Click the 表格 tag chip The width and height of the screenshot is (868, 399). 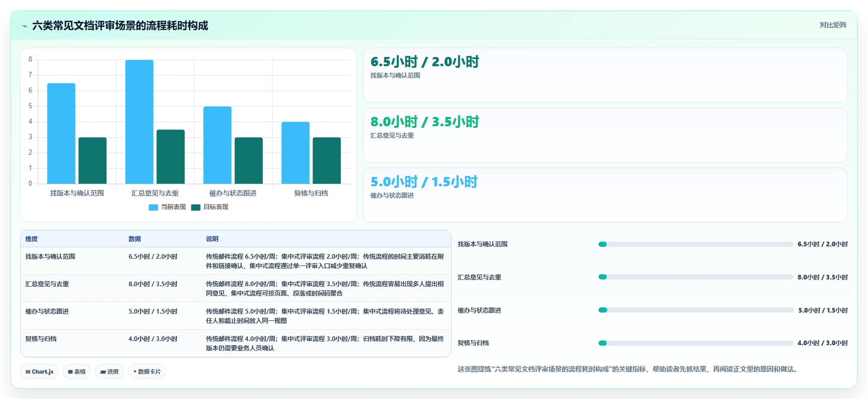click(x=77, y=372)
